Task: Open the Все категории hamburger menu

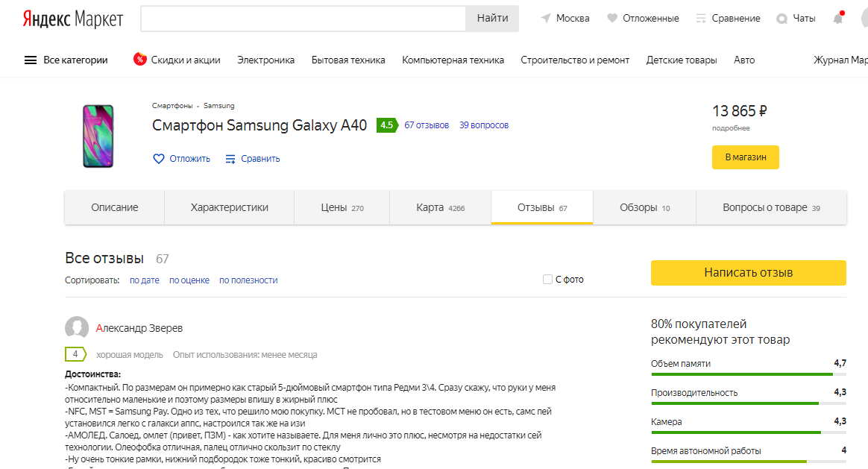Action: (31, 60)
